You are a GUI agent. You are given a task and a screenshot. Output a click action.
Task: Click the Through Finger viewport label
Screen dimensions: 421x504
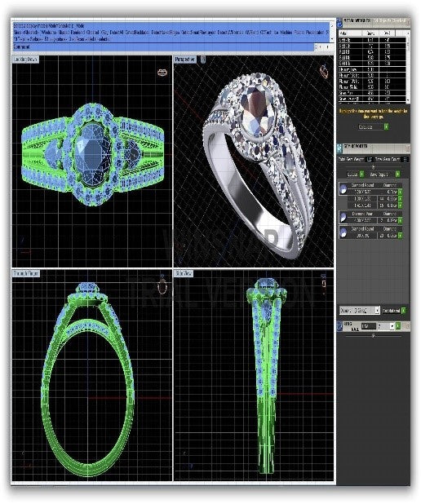26,273
